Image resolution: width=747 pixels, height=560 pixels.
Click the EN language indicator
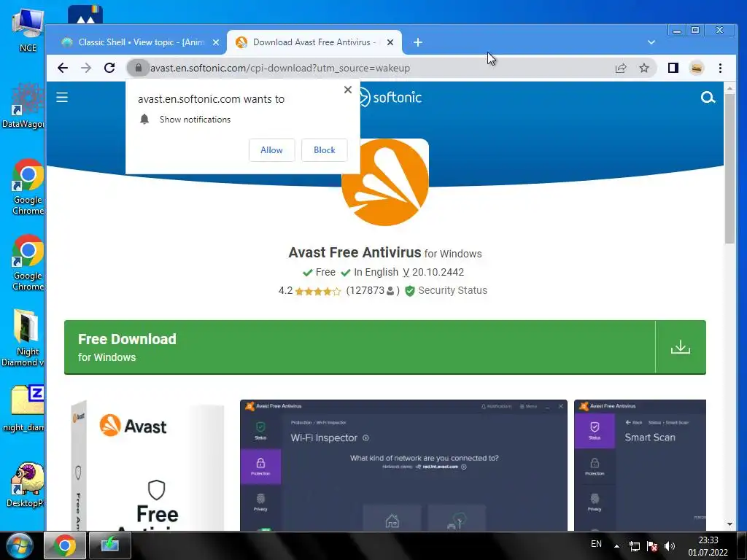tap(596, 544)
